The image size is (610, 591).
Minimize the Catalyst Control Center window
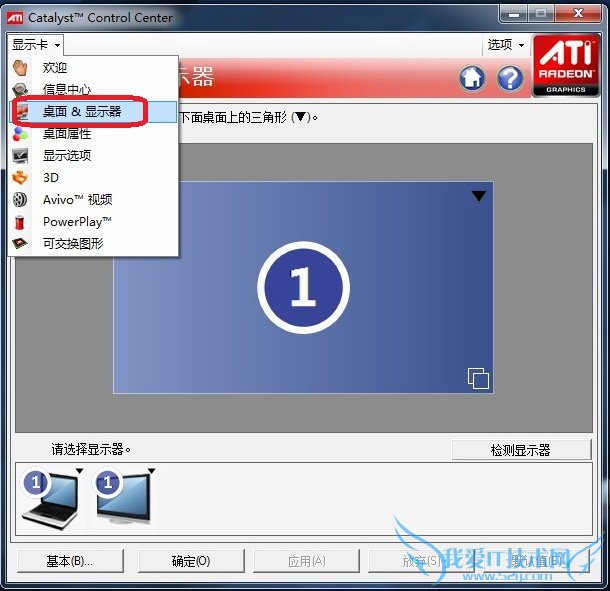point(514,15)
